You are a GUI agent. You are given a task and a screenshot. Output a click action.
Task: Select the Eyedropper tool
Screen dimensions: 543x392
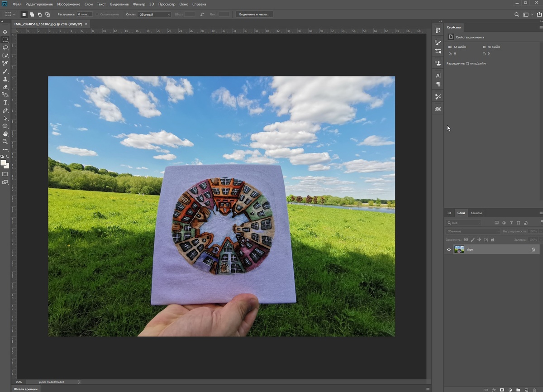(5, 63)
